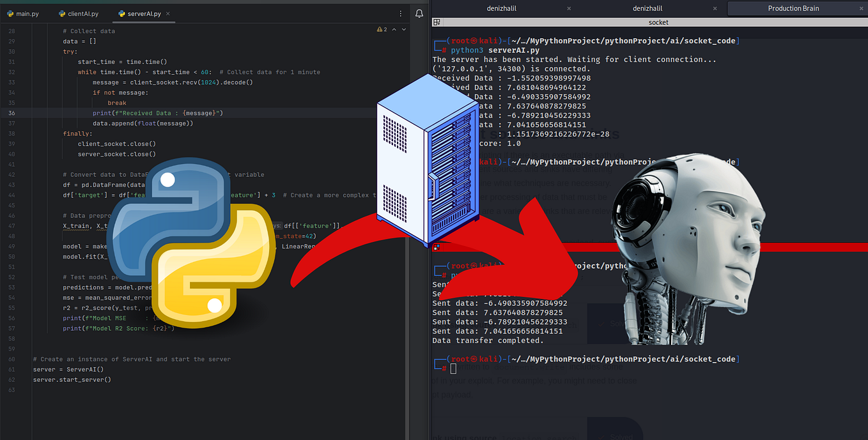
Task: Click the 'client_socket.close()' code line
Action: (117, 144)
